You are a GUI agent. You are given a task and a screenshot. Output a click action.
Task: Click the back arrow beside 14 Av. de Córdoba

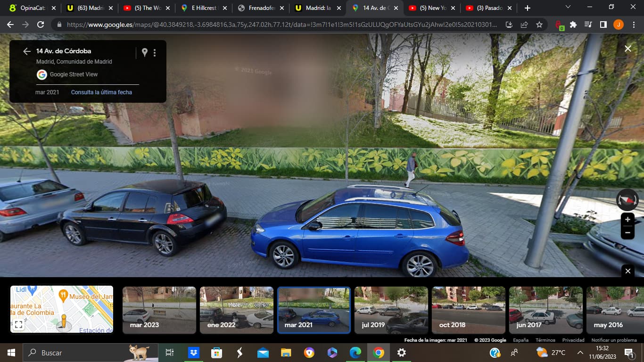(x=27, y=51)
